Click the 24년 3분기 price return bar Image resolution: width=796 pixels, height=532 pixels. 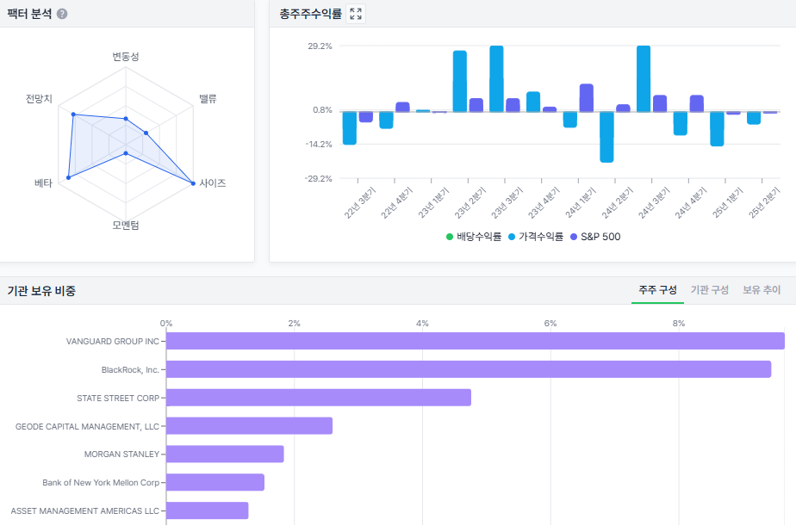[x=644, y=78]
